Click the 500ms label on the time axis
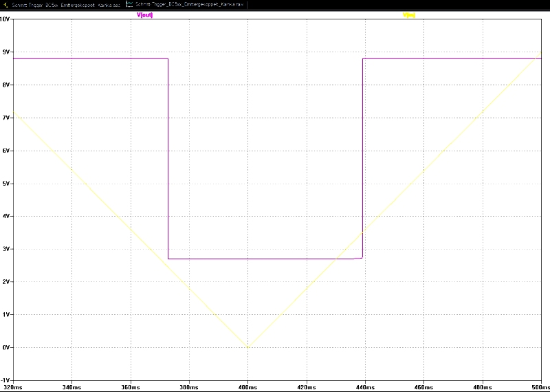The height and width of the screenshot is (392, 550). coord(540,387)
